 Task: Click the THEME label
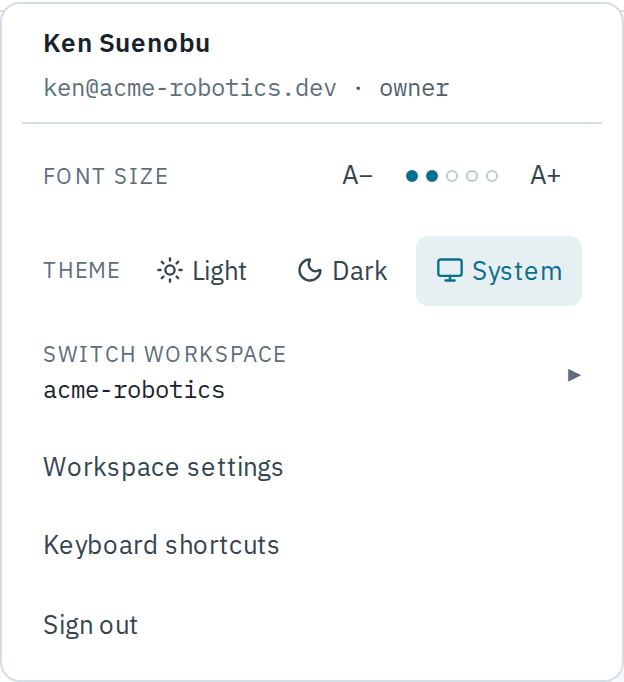click(x=81, y=270)
